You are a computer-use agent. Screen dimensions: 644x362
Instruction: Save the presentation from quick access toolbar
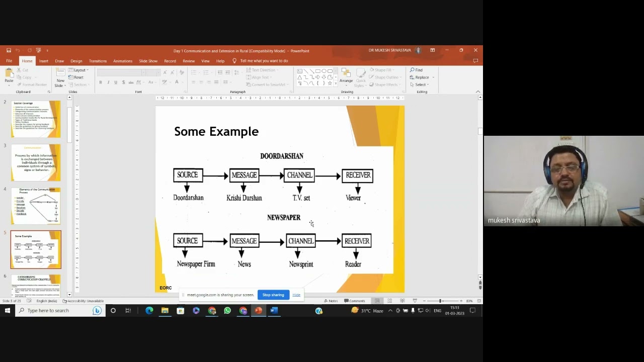pos(9,50)
